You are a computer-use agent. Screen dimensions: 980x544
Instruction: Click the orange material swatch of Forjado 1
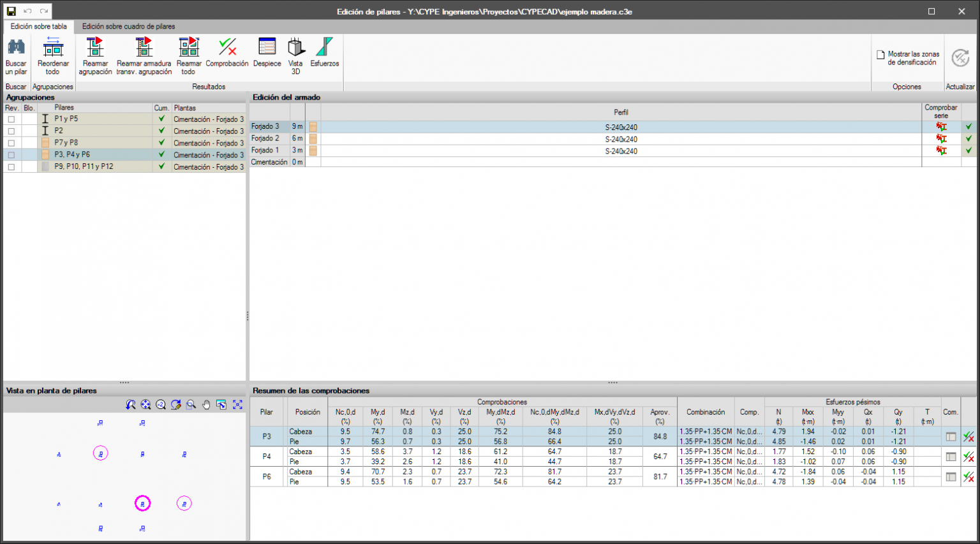point(313,151)
